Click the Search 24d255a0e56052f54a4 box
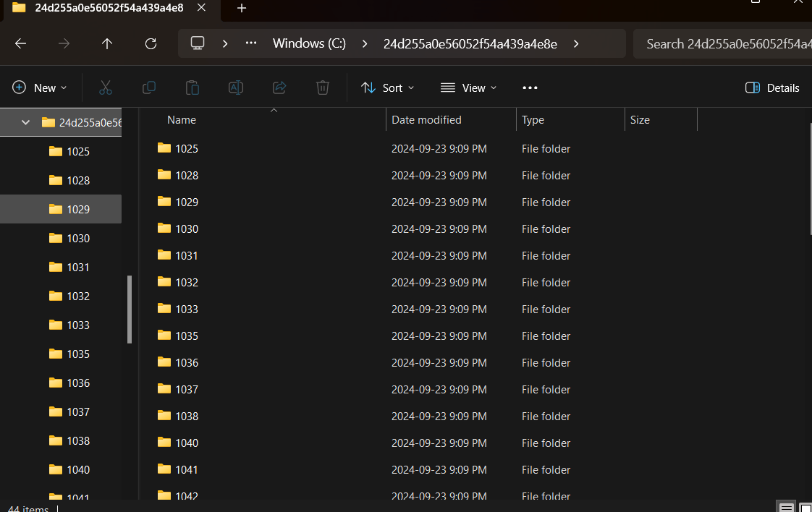The width and height of the screenshot is (812, 512). [x=722, y=44]
